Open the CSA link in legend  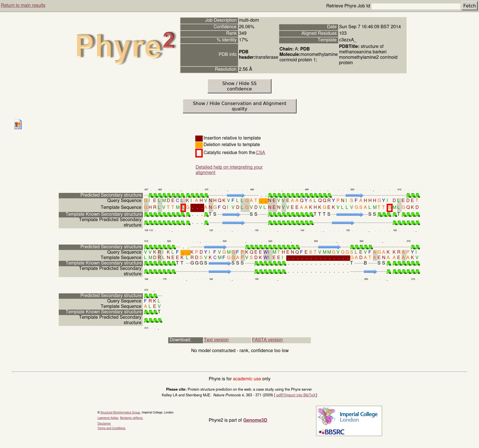coord(260,153)
